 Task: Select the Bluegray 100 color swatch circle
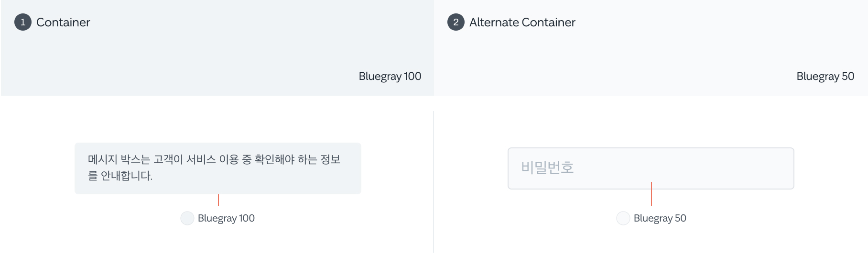coord(187,218)
